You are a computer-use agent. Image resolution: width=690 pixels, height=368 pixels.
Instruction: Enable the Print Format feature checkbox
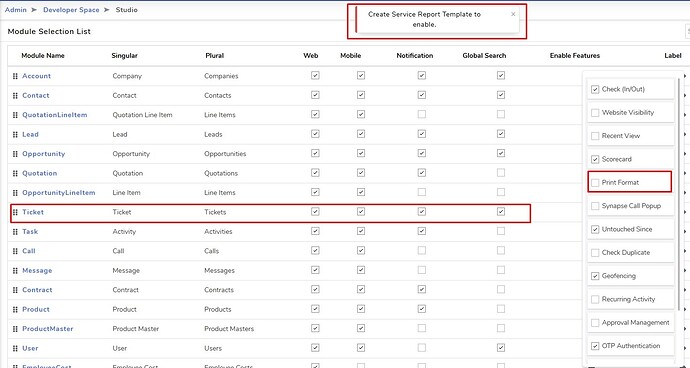595,182
